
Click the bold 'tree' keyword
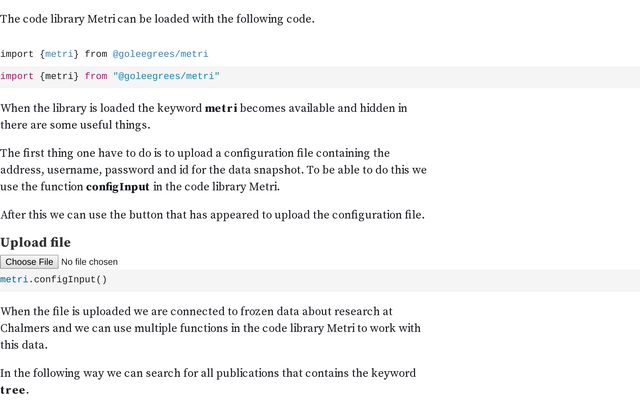[13, 390]
